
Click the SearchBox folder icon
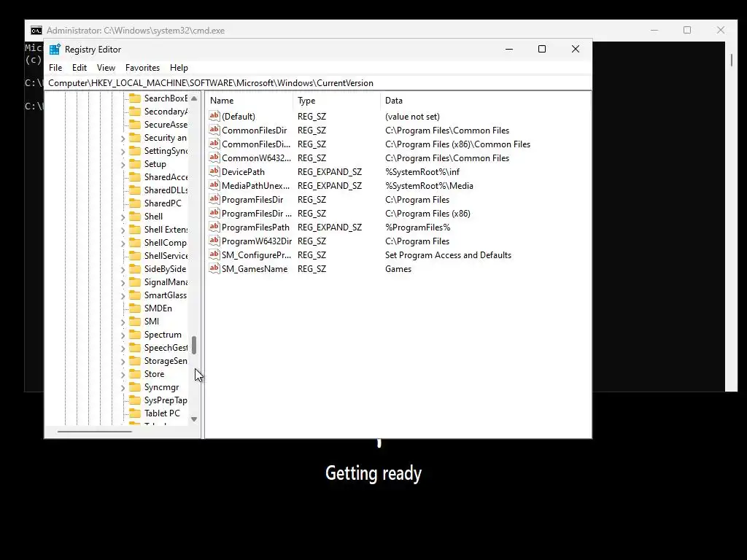coord(135,98)
